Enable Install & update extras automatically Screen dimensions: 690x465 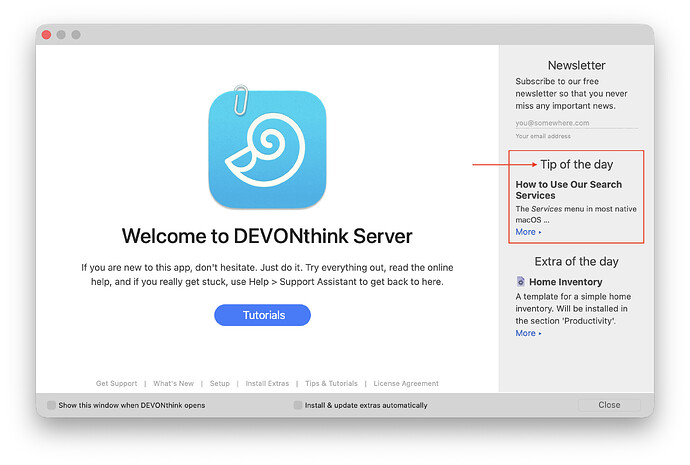point(298,405)
